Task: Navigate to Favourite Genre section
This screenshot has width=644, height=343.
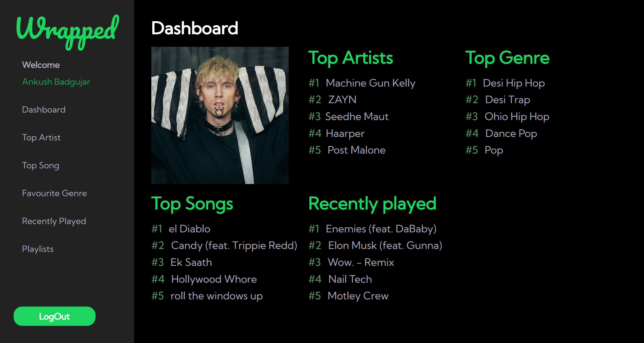Action: 54,193
